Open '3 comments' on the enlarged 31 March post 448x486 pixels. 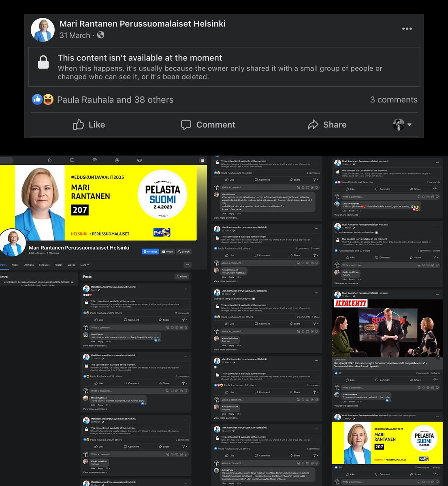pos(394,100)
